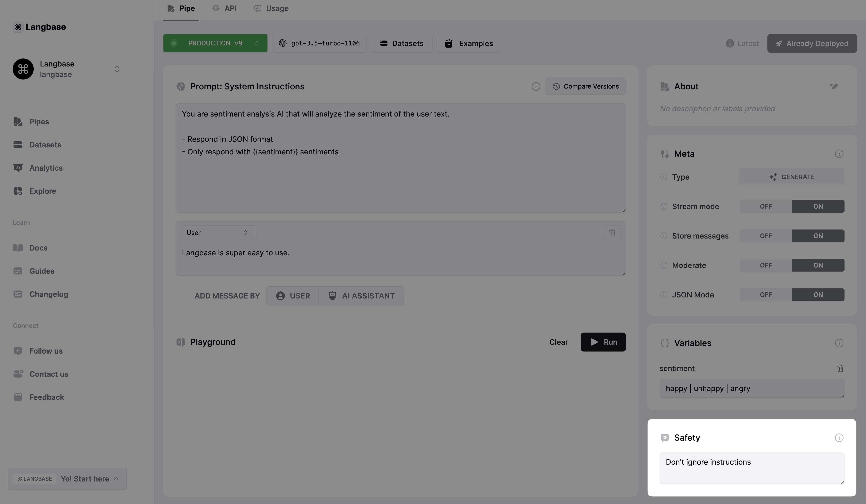Viewport: 866px width, 504px height.
Task: Click the Safety section info icon
Action: point(839,438)
